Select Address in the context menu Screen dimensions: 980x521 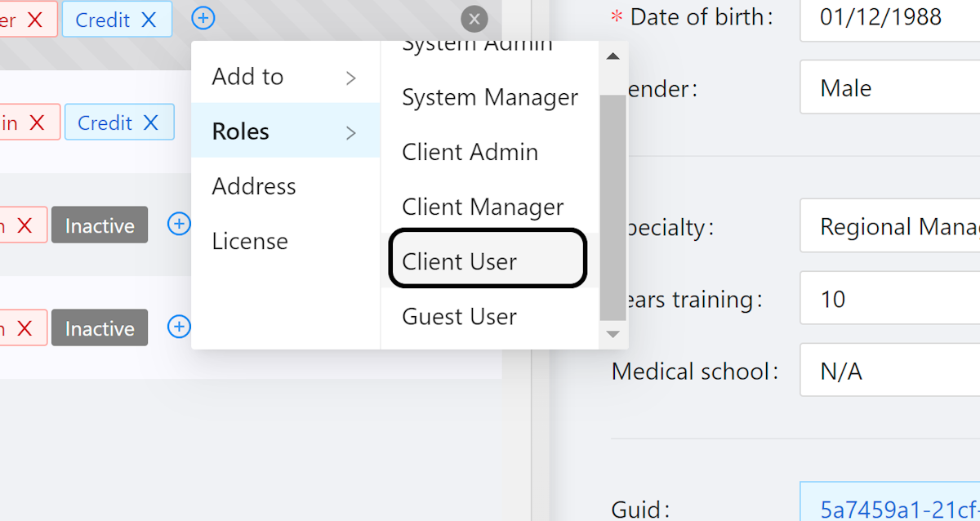[x=286, y=186]
